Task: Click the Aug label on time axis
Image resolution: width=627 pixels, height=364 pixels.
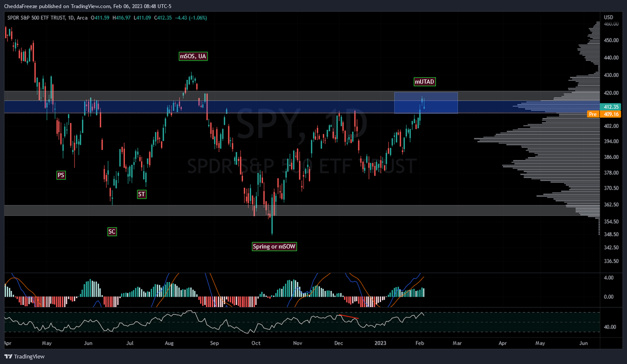Action: [x=169, y=344]
